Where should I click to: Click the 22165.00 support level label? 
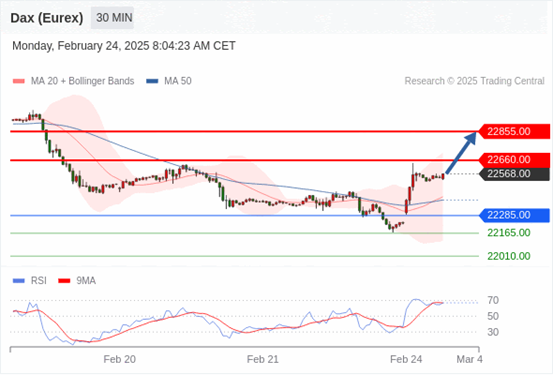pyautogui.click(x=509, y=233)
